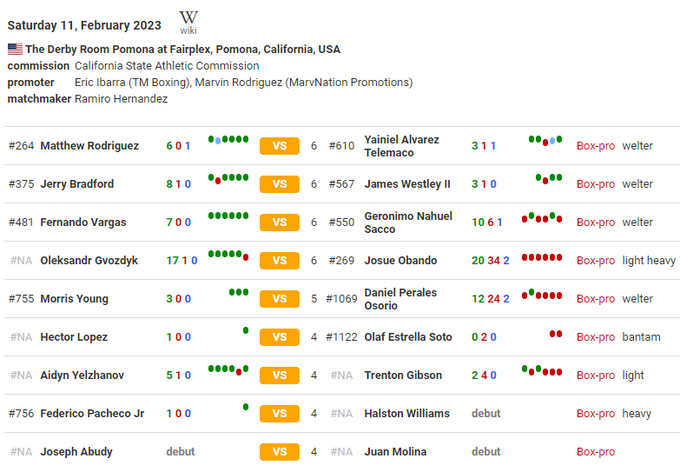Click Trenton Gibson's recent form dots
Viewport: 680px width, 472px height.
point(541,371)
